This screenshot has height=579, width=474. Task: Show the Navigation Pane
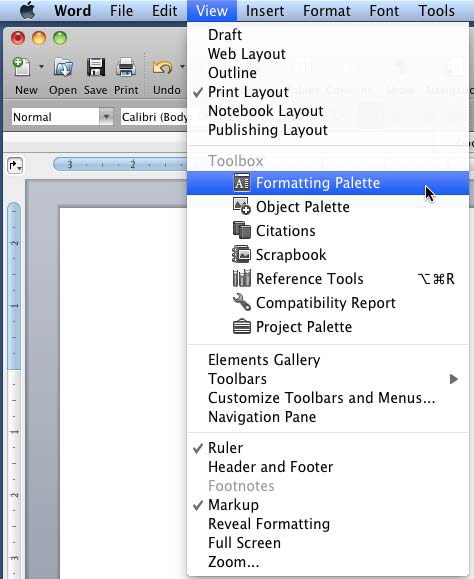(x=328, y=417)
